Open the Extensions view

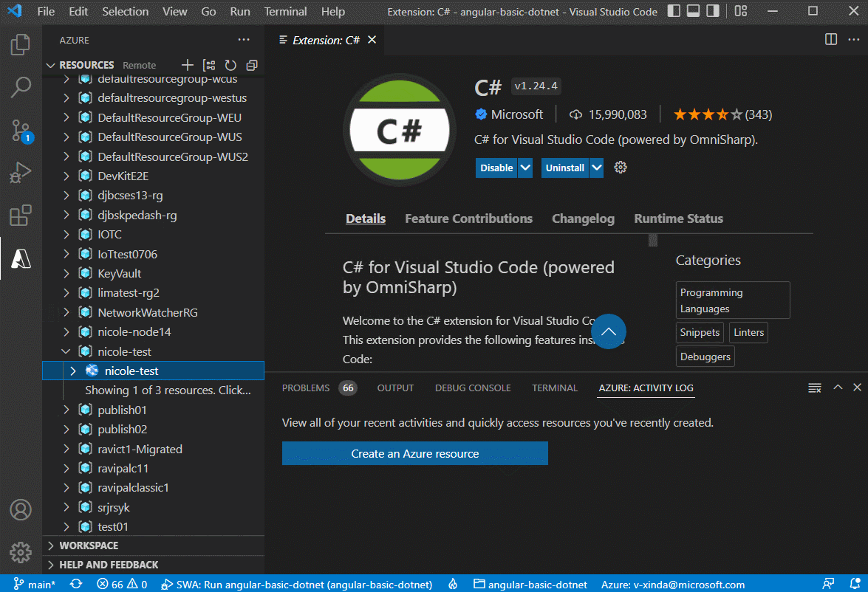pos(21,216)
